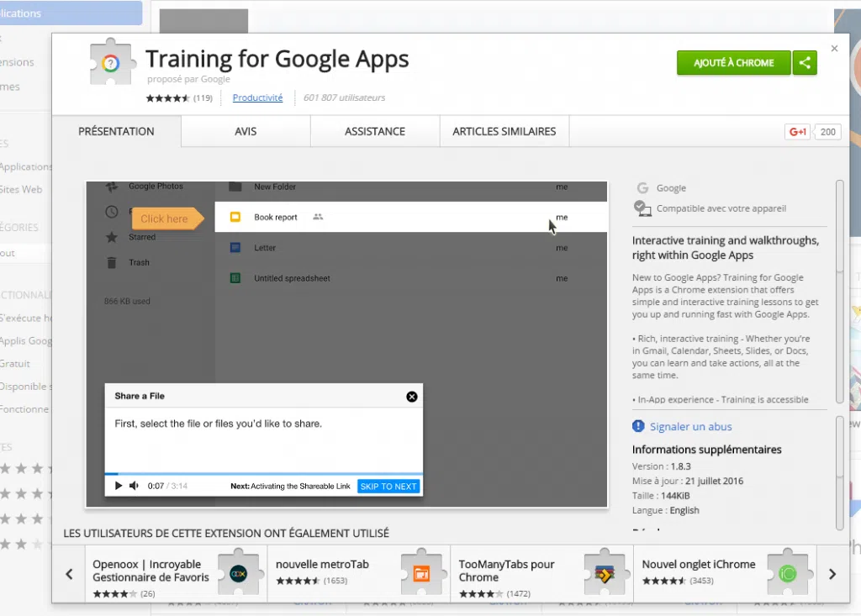Click the green Untitled spreadsheet icon

click(x=235, y=278)
